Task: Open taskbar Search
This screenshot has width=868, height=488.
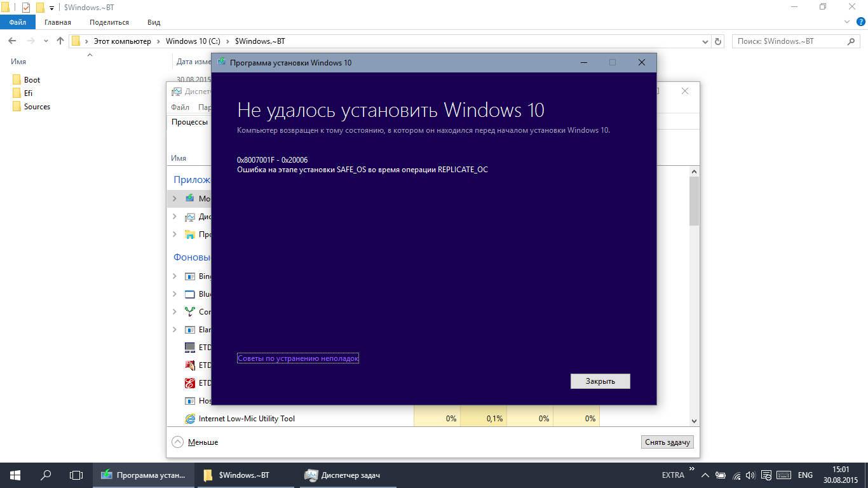Action: tap(46, 475)
